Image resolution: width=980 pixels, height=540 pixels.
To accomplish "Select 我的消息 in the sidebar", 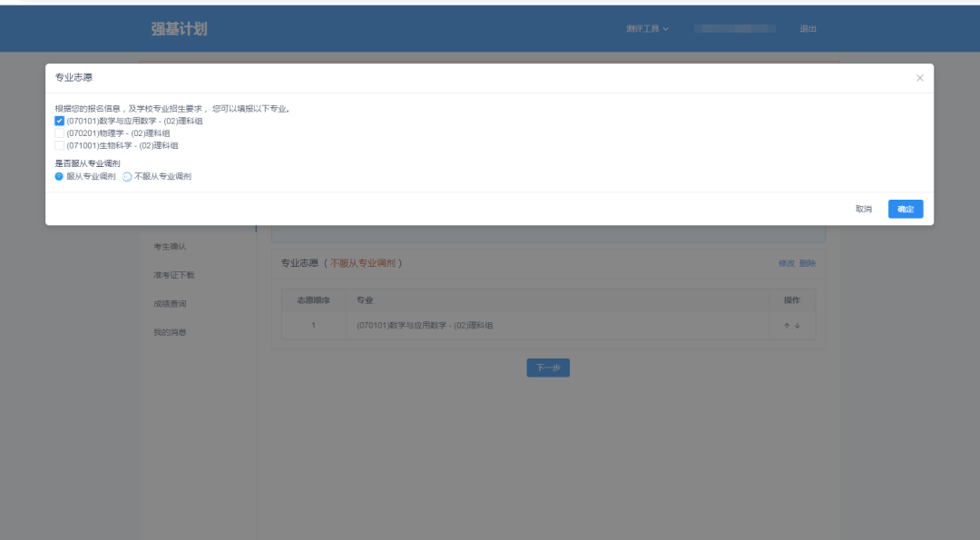I will (x=170, y=332).
